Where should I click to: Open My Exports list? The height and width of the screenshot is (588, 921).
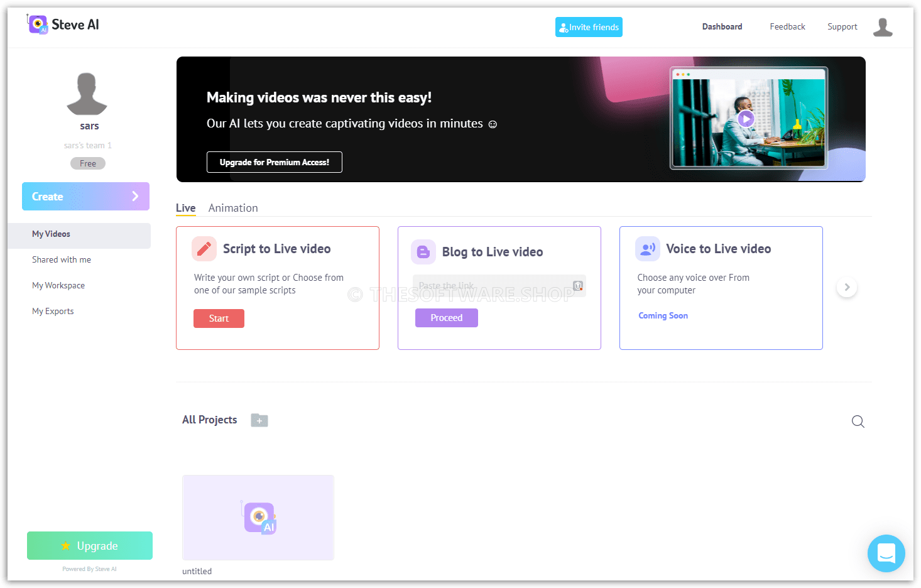click(x=53, y=311)
